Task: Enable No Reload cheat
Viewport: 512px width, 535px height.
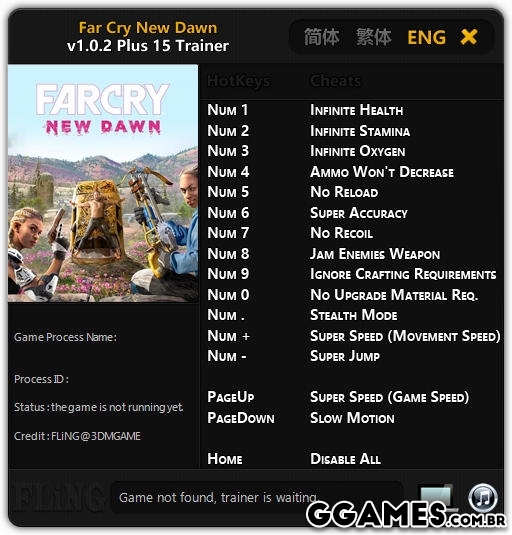Action: pyautogui.click(x=344, y=192)
